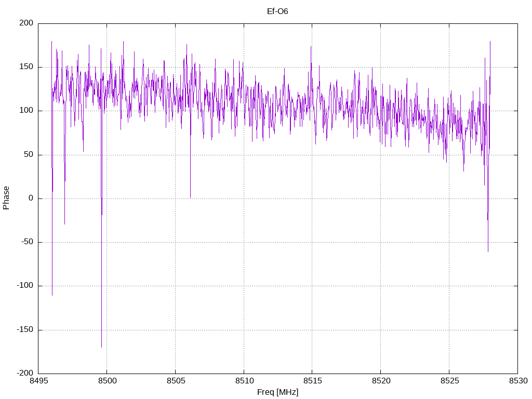Viewport: 532px width, 399px height.
Task: Click x-axis tick label 8505
Action: tap(176, 381)
